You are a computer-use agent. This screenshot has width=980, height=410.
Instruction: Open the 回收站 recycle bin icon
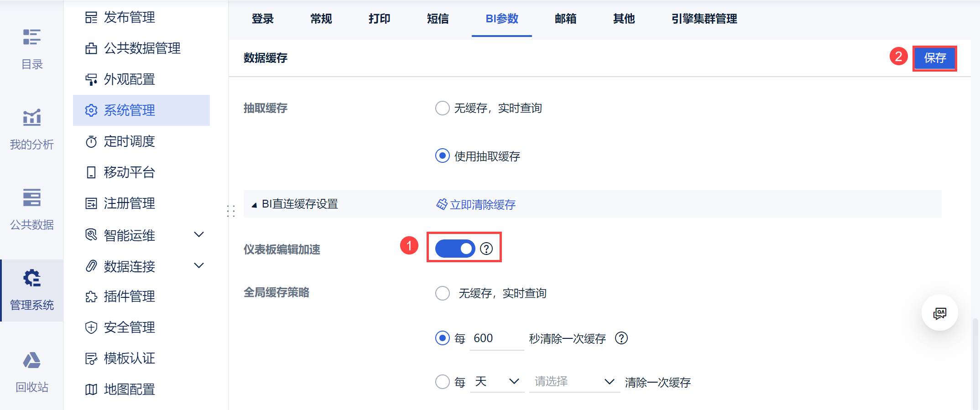point(31,361)
